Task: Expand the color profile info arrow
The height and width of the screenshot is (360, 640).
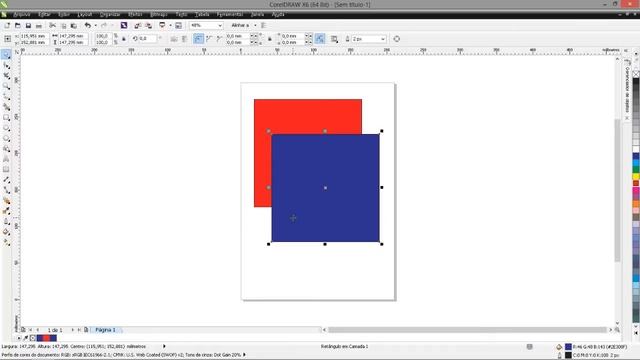Action: pos(244,355)
